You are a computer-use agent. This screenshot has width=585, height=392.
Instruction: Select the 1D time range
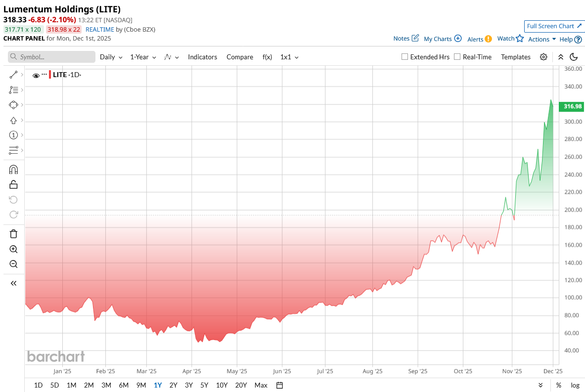tap(38, 385)
